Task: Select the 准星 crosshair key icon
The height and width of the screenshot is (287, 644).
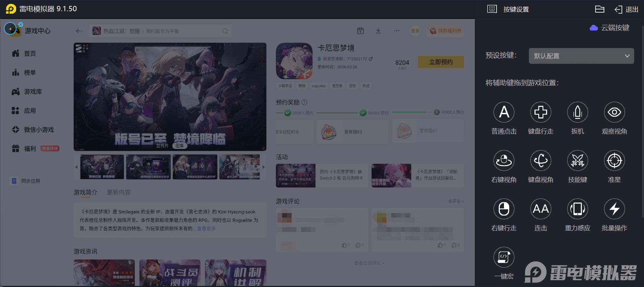Action: tap(615, 160)
